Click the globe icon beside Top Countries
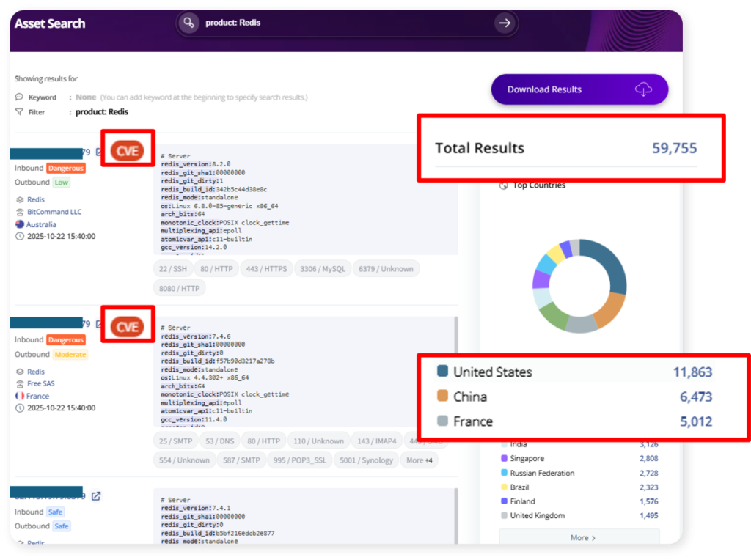Image resolution: width=751 pixels, height=560 pixels. pyautogui.click(x=503, y=185)
